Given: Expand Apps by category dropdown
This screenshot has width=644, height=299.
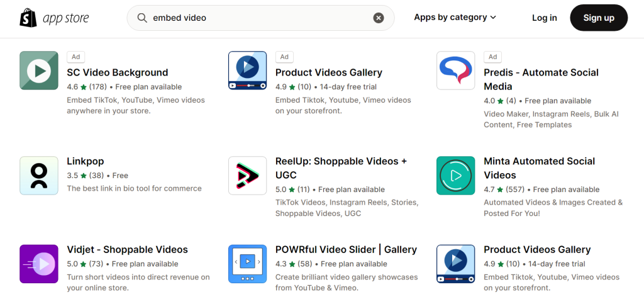Looking at the screenshot, I should tap(455, 17).
